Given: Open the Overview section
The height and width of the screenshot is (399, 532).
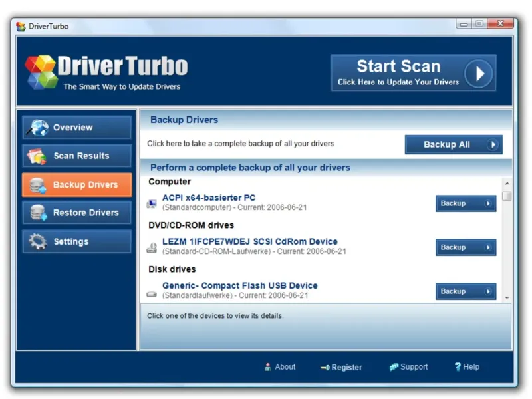Looking at the screenshot, I should pyautogui.click(x=76, y=128).
